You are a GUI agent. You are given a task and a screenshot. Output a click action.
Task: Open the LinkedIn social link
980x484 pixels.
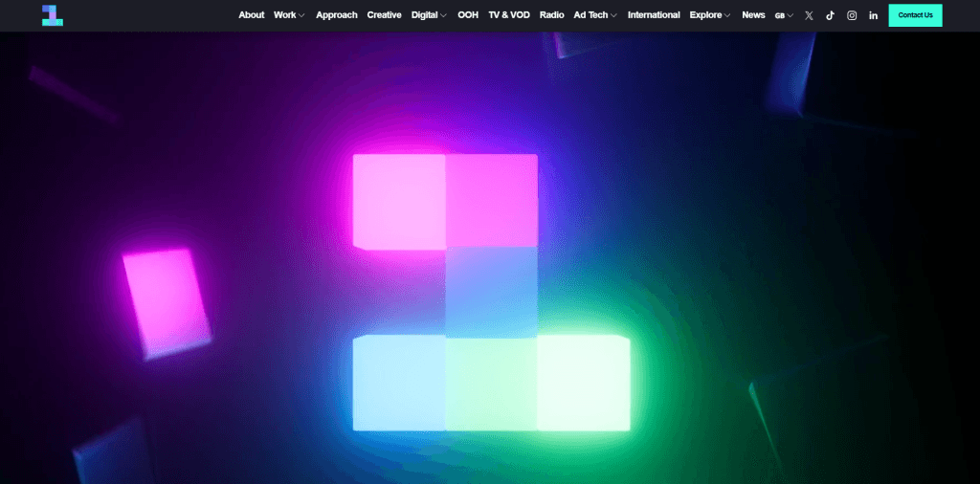[873, 15]
